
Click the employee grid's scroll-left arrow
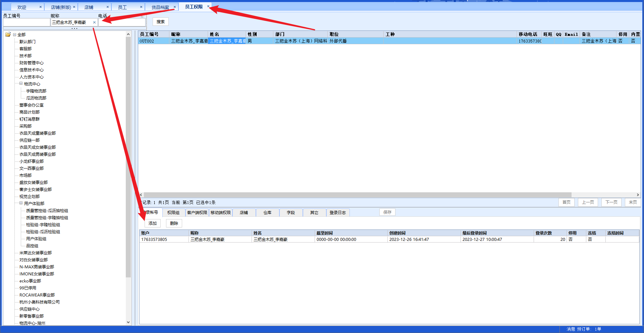(x=141, y=195)
